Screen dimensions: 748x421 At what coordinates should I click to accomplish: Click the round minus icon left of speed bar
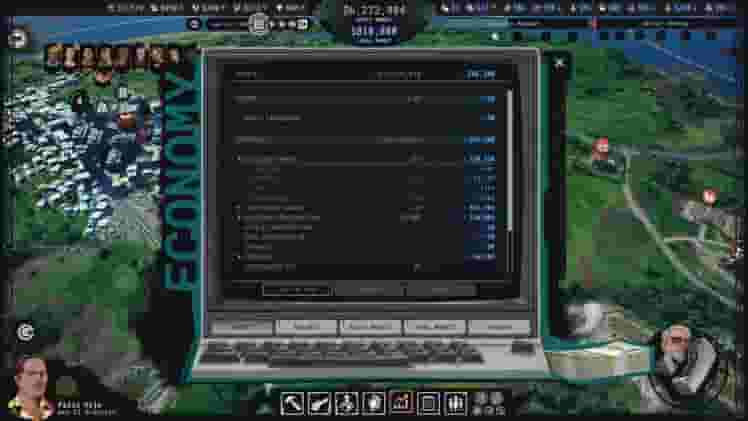(x=194, y=23)
